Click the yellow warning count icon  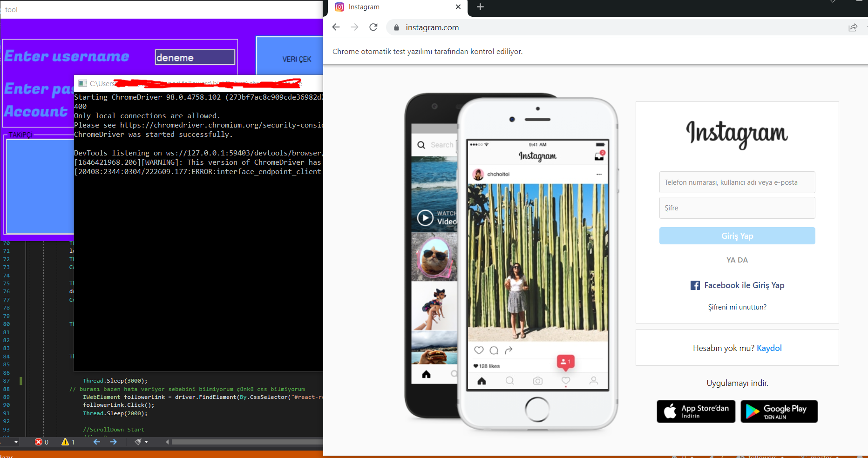(65, 442)
